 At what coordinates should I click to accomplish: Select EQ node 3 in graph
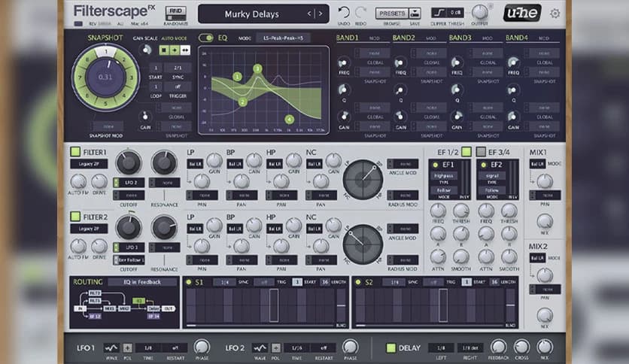tap(257, 68)
